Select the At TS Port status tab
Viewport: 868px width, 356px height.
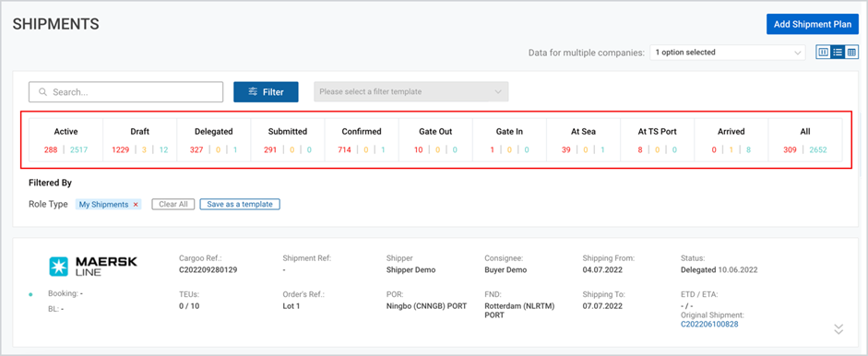(x=657, y=140)
